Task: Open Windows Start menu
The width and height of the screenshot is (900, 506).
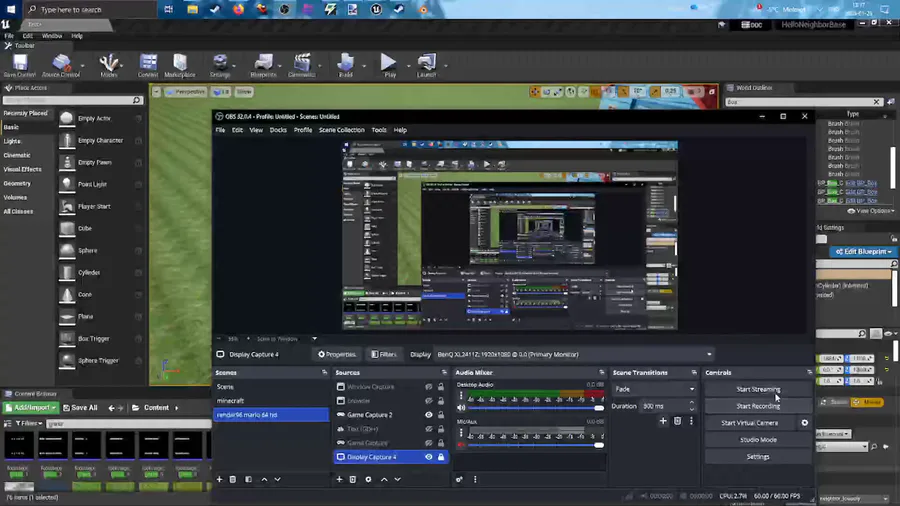Action: (11, 9)
